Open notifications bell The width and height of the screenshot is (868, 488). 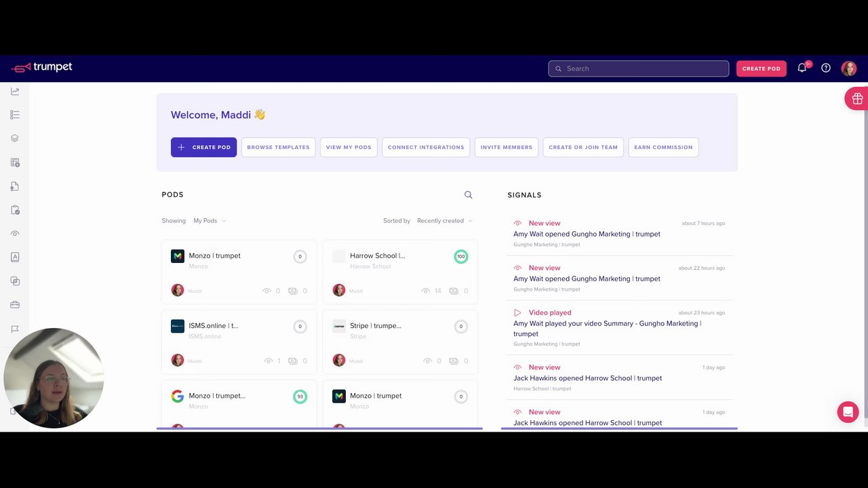point(802,68)
